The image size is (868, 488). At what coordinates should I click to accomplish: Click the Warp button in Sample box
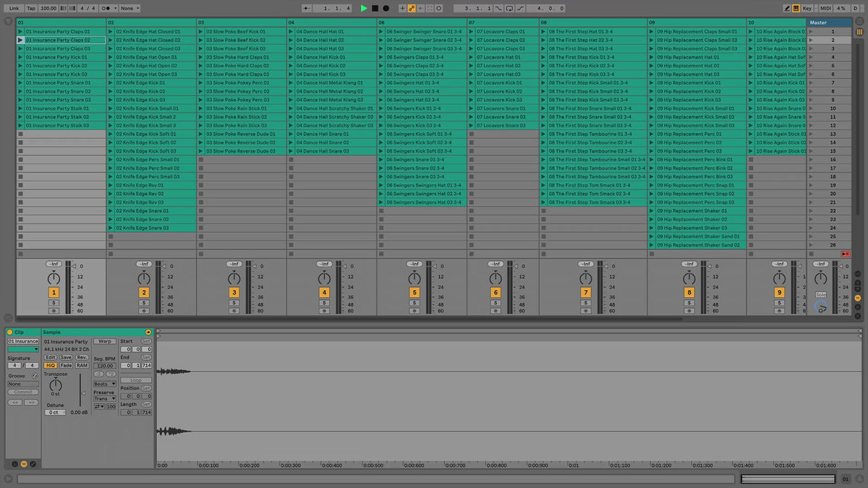(x=104, y=341)
